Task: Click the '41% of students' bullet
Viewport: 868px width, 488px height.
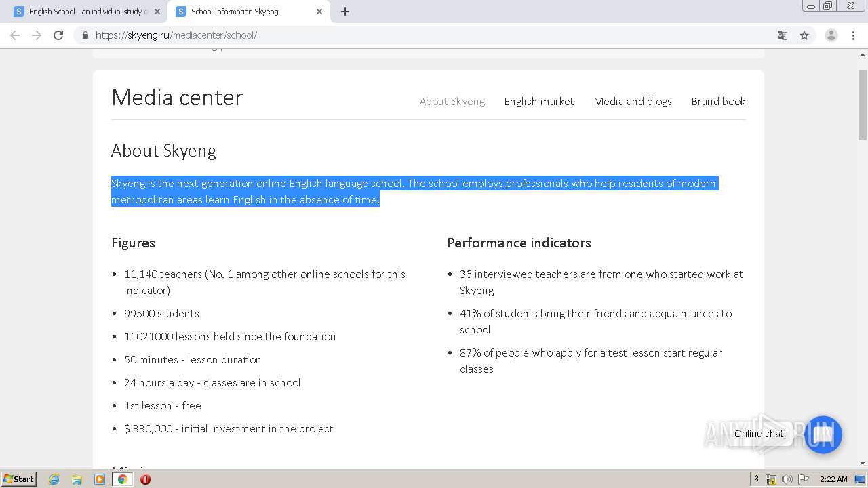Action: click(x=595, y=322)
